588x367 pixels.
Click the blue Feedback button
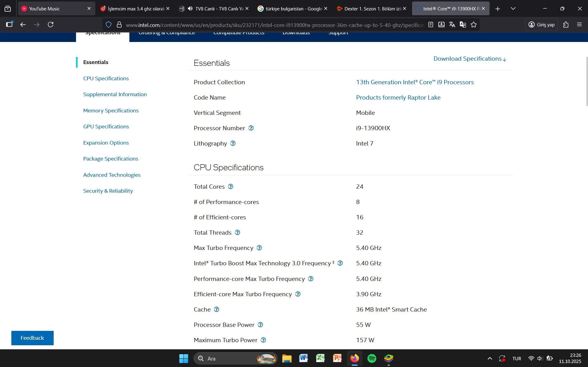(32, 338)
